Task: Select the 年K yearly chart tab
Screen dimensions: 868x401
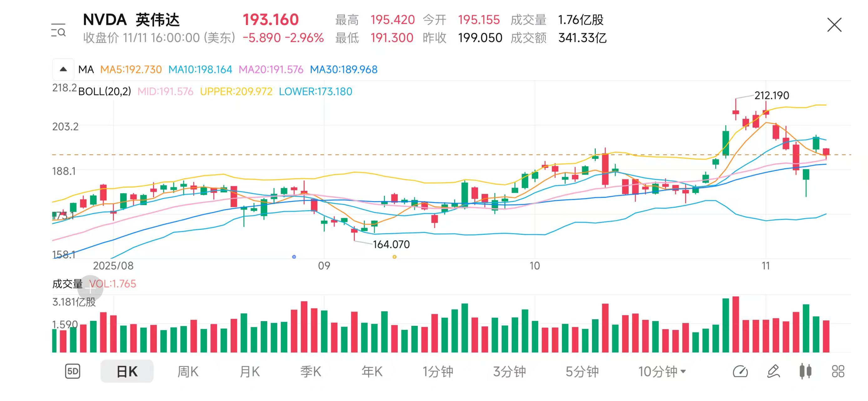Action: [372, 371]
